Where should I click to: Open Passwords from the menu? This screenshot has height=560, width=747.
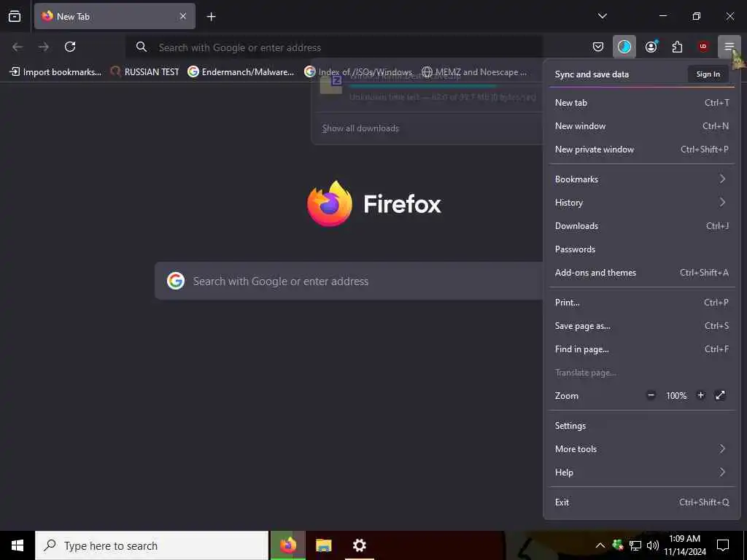[642, 249]
